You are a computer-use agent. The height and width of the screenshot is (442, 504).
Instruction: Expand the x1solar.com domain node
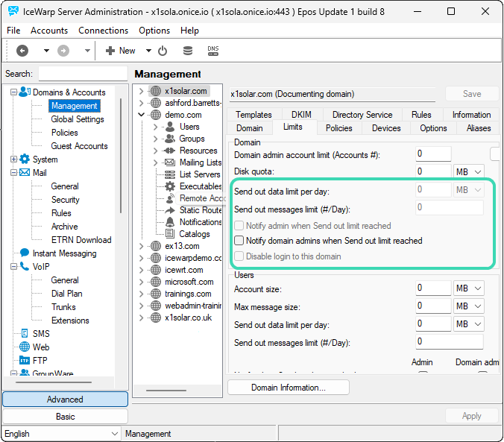coord(141,91)
